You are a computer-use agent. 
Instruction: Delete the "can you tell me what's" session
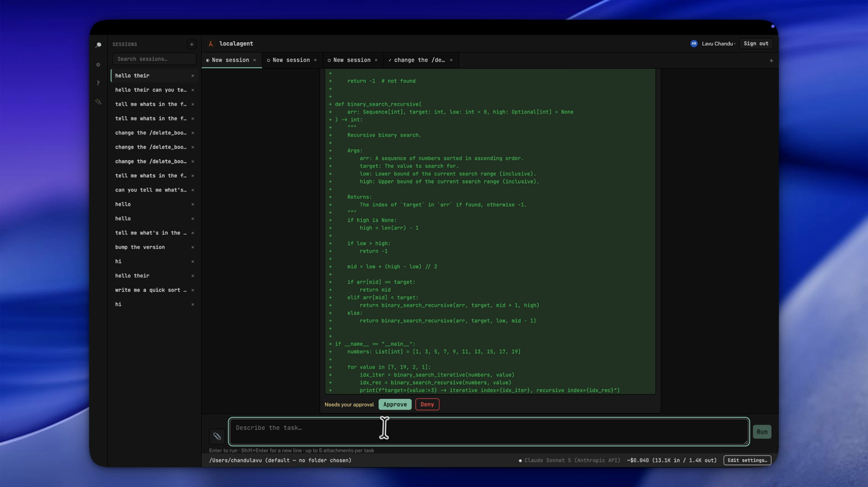(192, 190)
